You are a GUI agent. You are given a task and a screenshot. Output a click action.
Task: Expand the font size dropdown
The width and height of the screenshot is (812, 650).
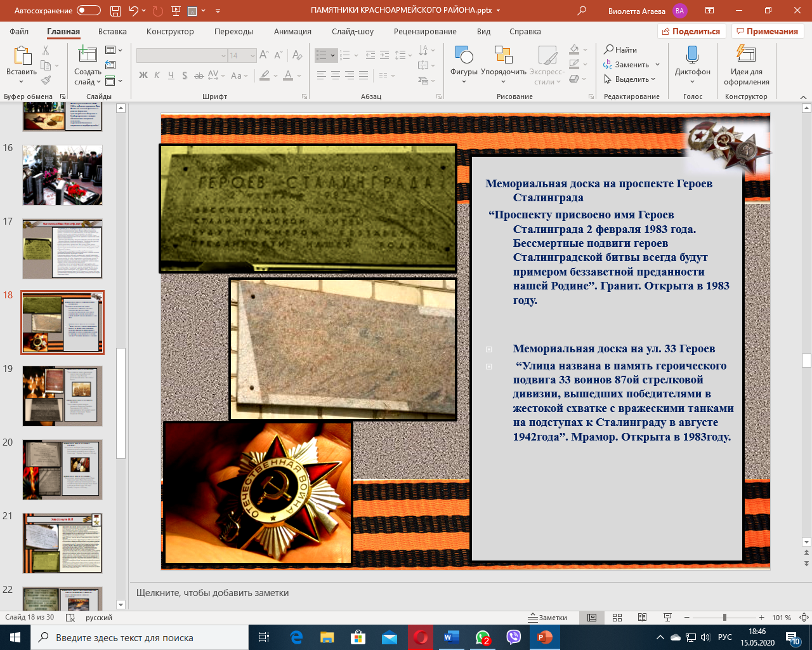(x=252, y=56)
